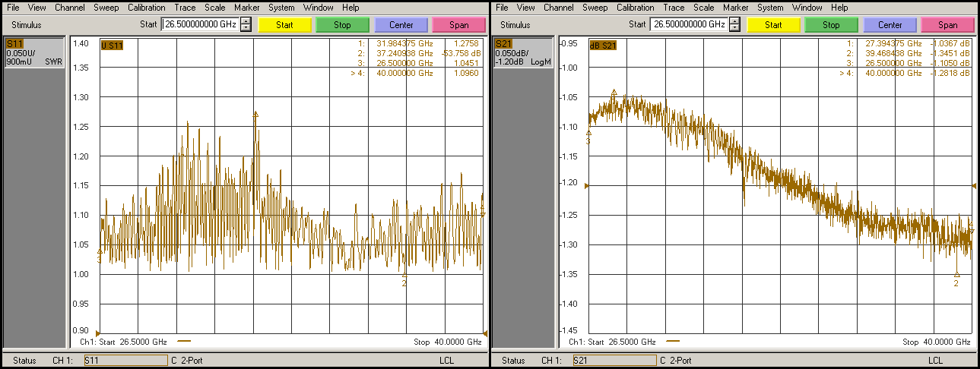980x369 pixels.
Task: Click the S11 trace label inside the plot
Action: pos(113,45)
